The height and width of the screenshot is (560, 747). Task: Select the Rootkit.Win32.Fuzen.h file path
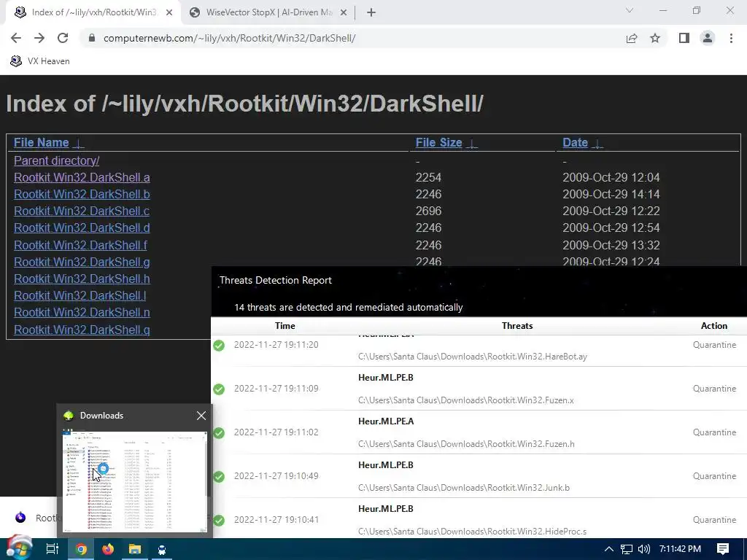pos(466,444)
